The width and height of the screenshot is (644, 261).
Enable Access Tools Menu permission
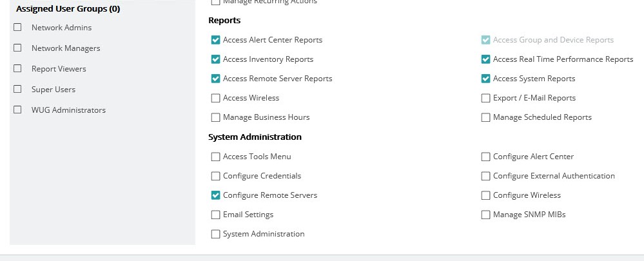coord(215,157)
